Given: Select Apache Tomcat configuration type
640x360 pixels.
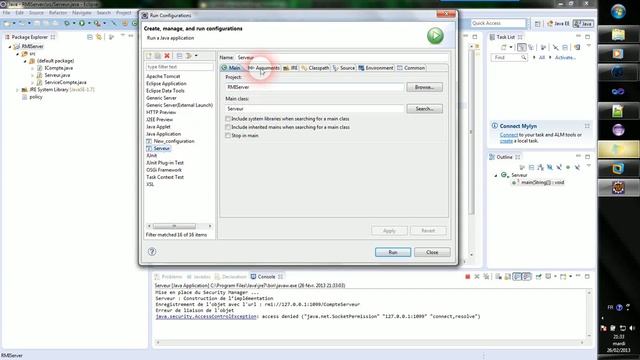Looking at the screenshot, I should pyautogui.click(x=163, y=76).
